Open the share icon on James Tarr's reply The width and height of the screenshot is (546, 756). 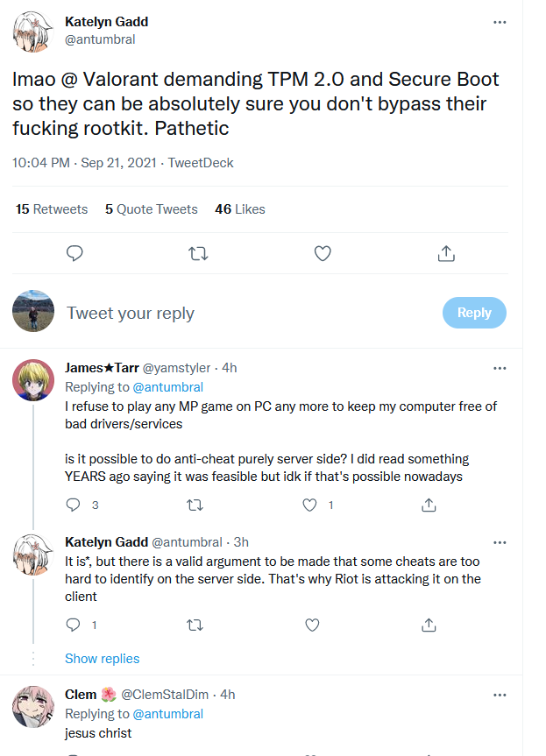[x=429, y=505]
